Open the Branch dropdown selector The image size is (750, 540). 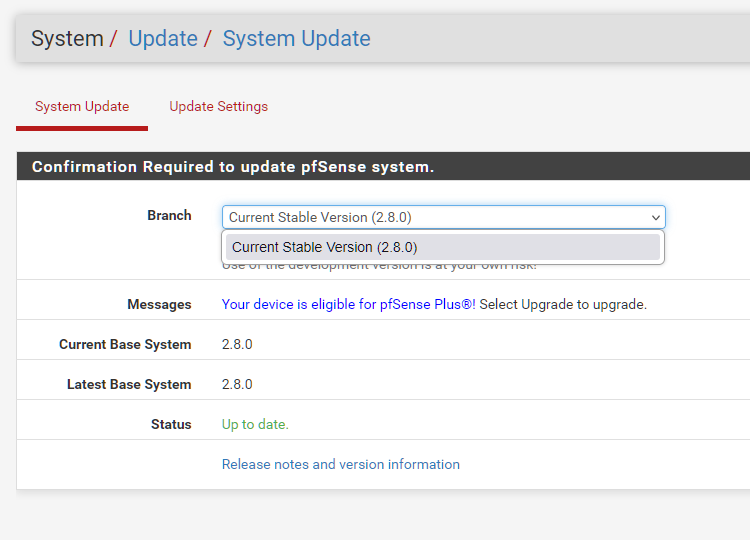tap(443, 217)
